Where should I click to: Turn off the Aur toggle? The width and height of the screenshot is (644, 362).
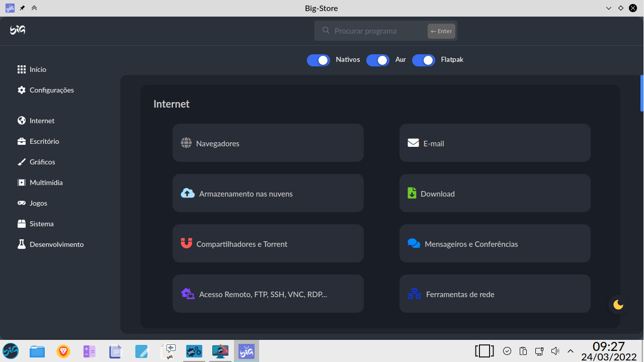(x=377, y=60)
